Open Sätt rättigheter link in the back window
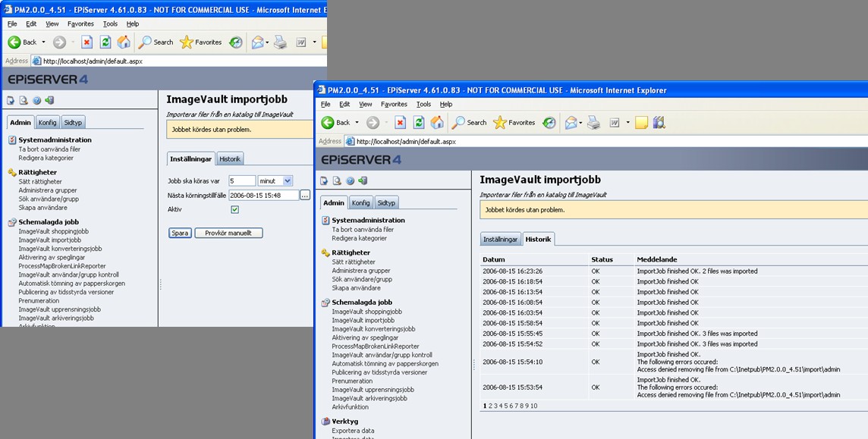This screenshot has height=439, width=868. (x=40, y=181)
